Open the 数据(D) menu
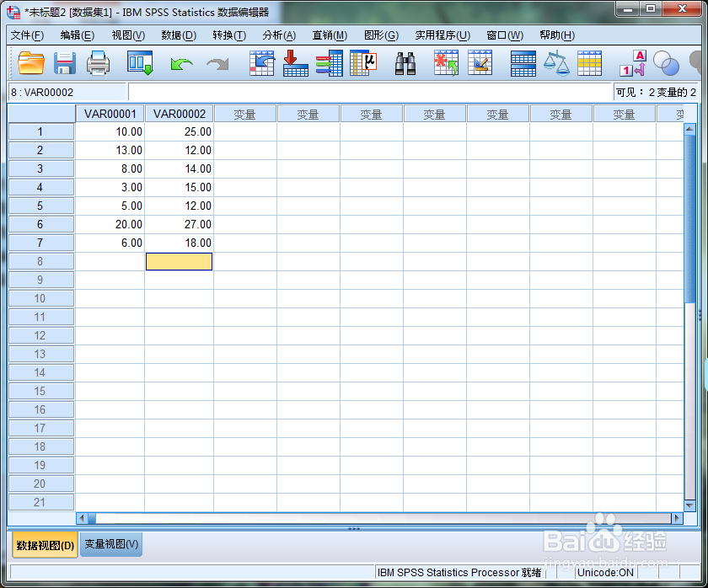This screenshot has height=588, width=708. point(179,35)
